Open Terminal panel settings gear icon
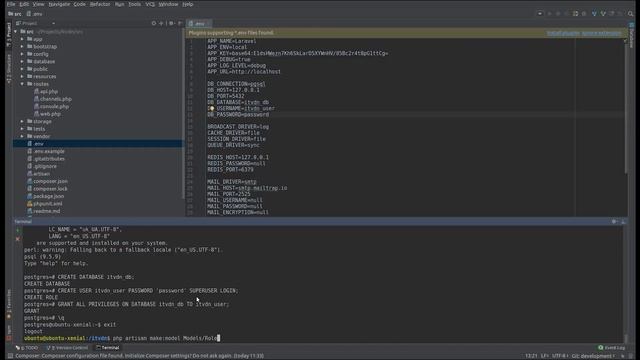 tap(614, 222)
